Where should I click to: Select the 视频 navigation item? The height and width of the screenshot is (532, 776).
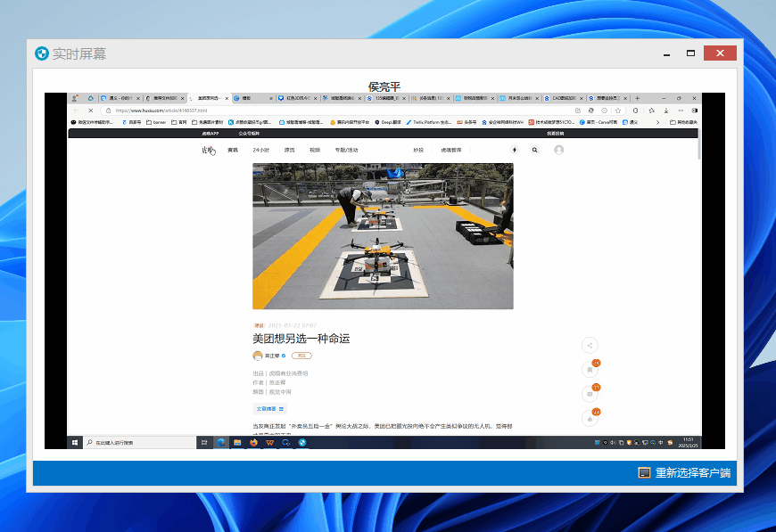315,150
